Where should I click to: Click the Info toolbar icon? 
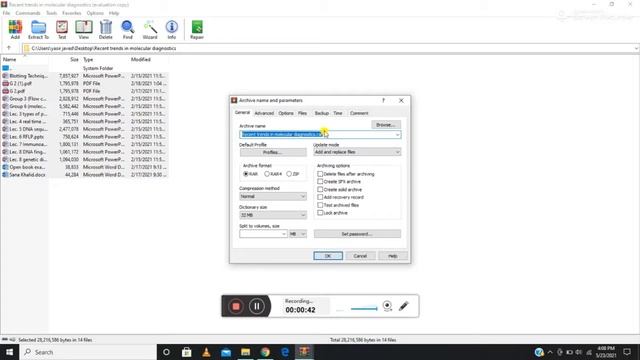172,30
